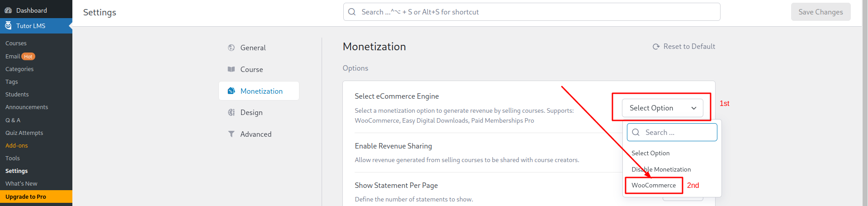Click the Enable Revenue Sharing label
Viewport: 868px width, 206px height.
pos(393,146)
